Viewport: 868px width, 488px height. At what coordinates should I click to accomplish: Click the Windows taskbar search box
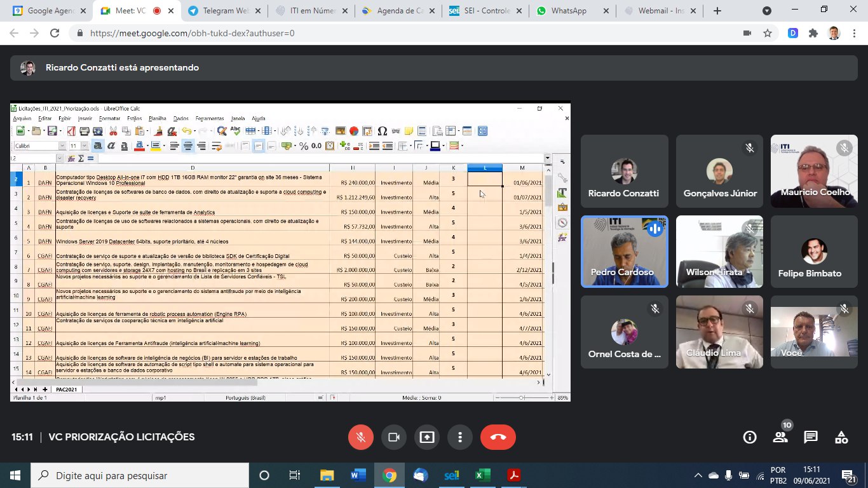(x=140, y=475)
